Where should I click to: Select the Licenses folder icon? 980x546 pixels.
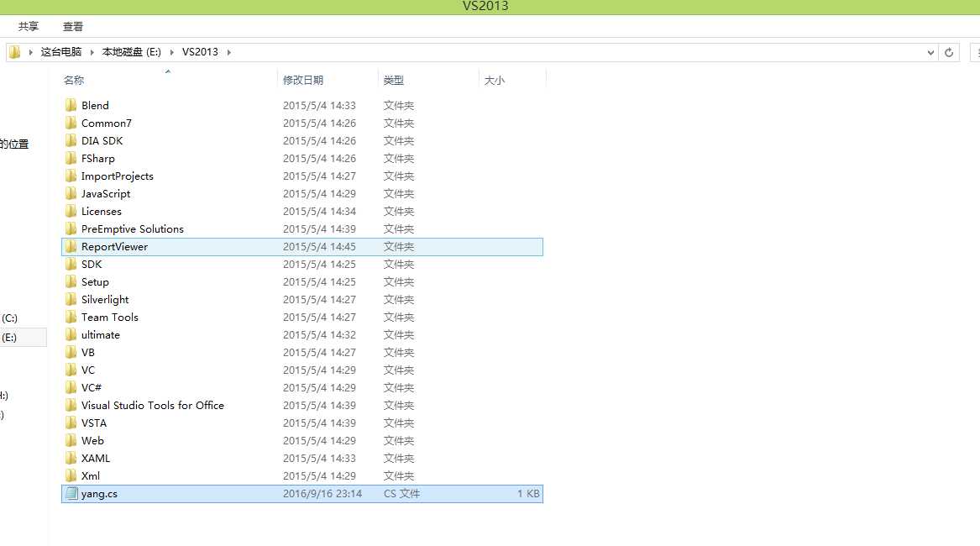pos(71,211)
